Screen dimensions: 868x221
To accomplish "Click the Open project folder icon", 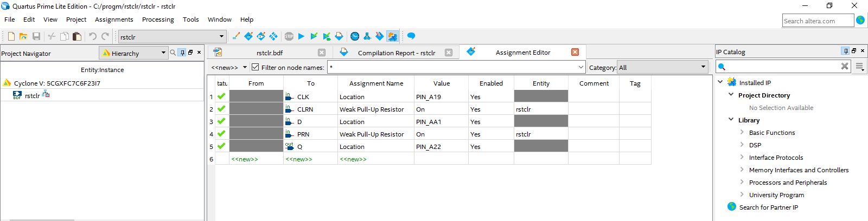I will coord(23,36).
